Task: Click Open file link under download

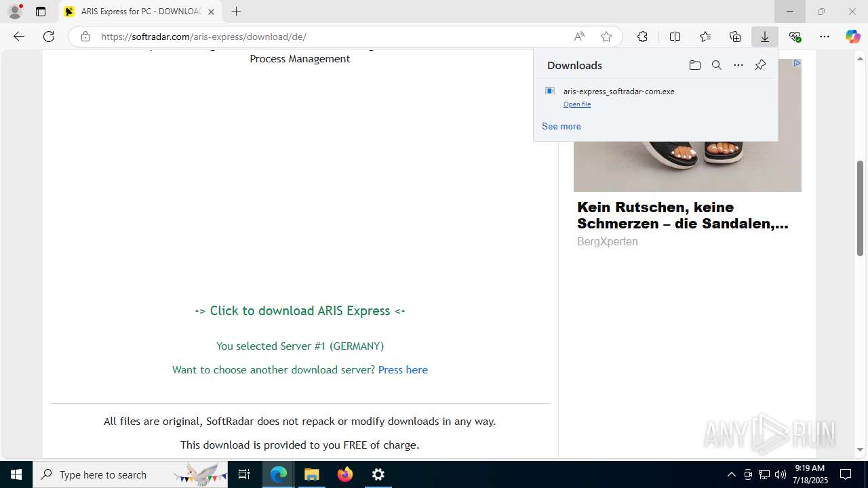Action: [577, 104]
